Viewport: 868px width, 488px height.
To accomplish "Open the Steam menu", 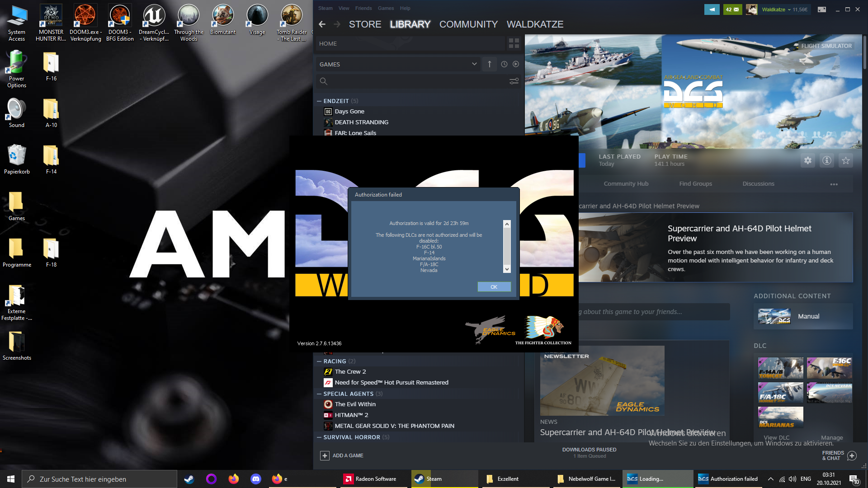I will tap(325, 8).
